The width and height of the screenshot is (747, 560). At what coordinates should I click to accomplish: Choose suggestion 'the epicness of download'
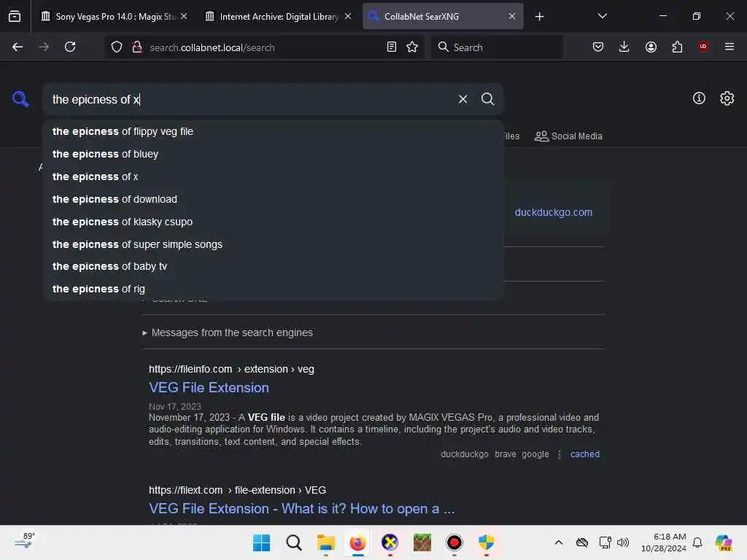click(x=273, y=199)
